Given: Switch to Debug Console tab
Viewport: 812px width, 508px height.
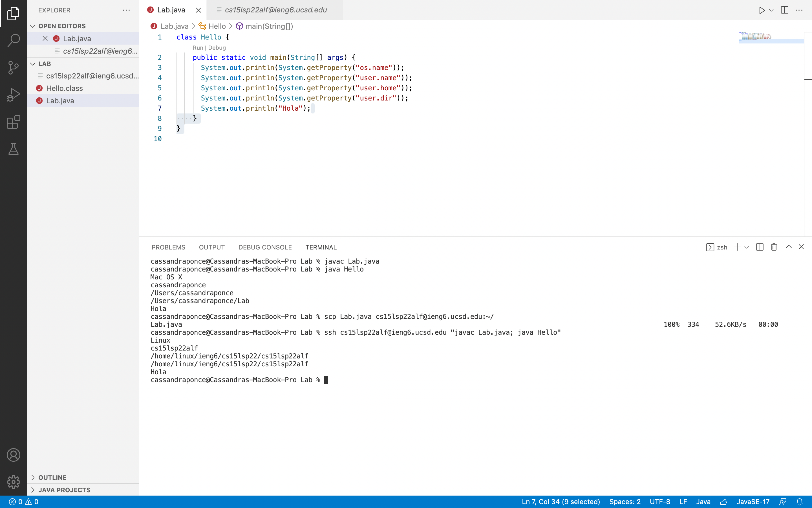Looking at the screenshot, I should click(x=265, y=247).
